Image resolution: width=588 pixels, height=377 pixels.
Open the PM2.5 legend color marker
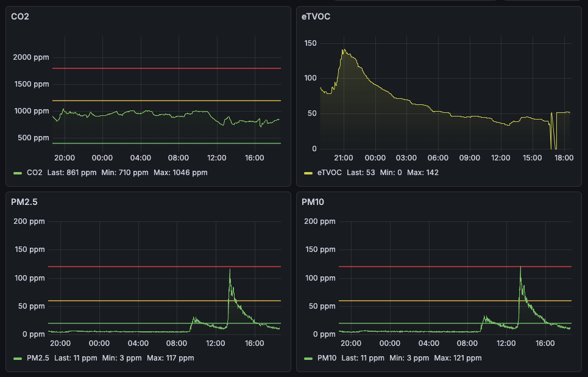[18, 358]
